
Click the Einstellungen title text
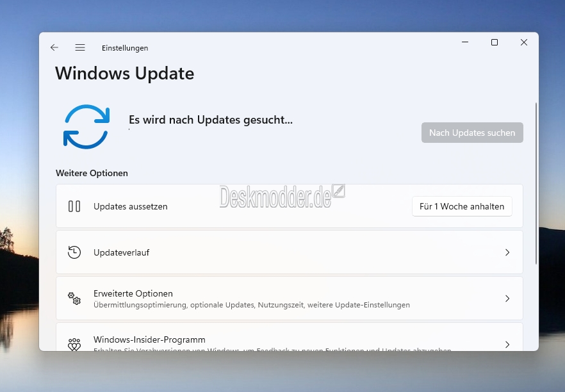coord(125,48)
